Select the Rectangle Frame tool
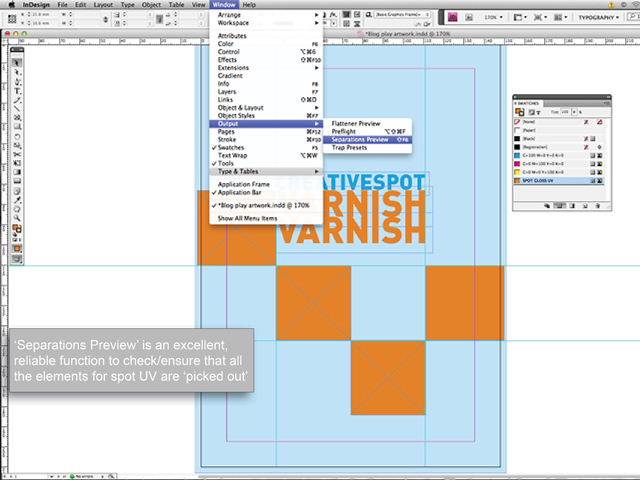The width and height of the screenshot is (640, 480). tap(17, 118)
